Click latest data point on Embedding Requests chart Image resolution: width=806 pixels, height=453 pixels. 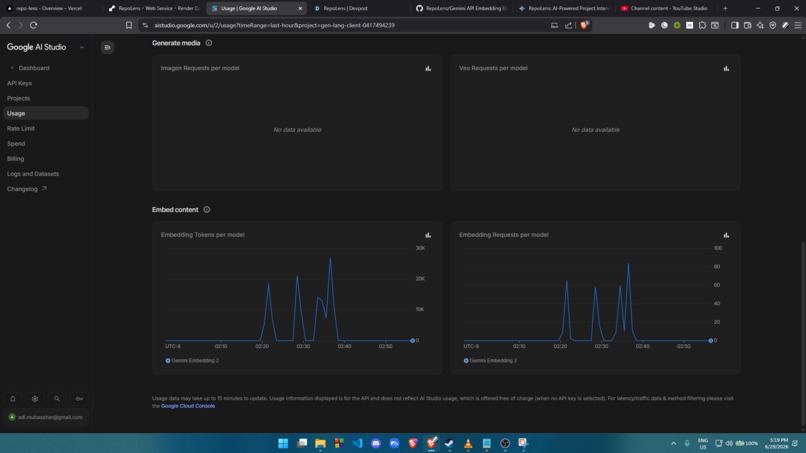[710, 340]
